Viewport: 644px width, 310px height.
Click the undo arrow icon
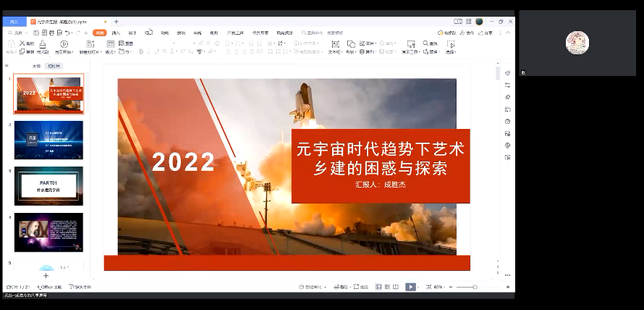pyautogui.click(x=67, y=33)
